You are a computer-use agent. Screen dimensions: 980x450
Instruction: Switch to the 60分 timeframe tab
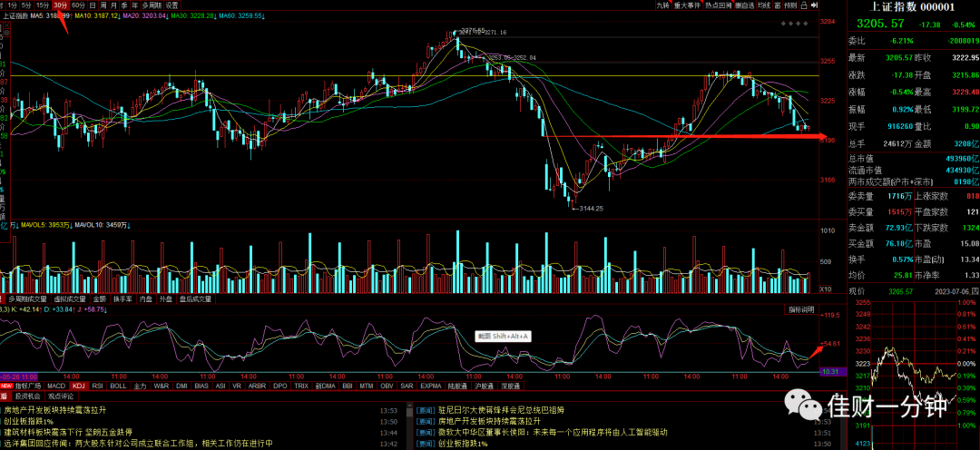(79, 5)
